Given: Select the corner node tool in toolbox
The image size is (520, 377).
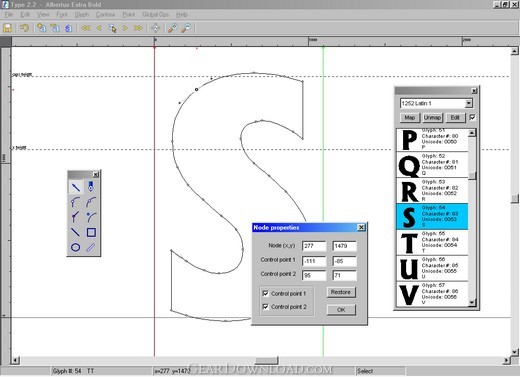Looking at the screenshot, I should pyautogui.click(x=76, y=217).
